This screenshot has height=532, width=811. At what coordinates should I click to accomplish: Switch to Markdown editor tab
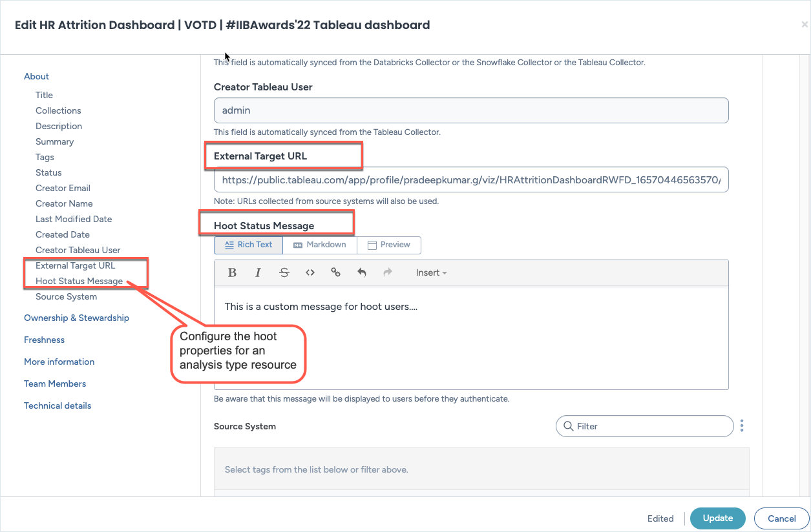click(319, 245)
